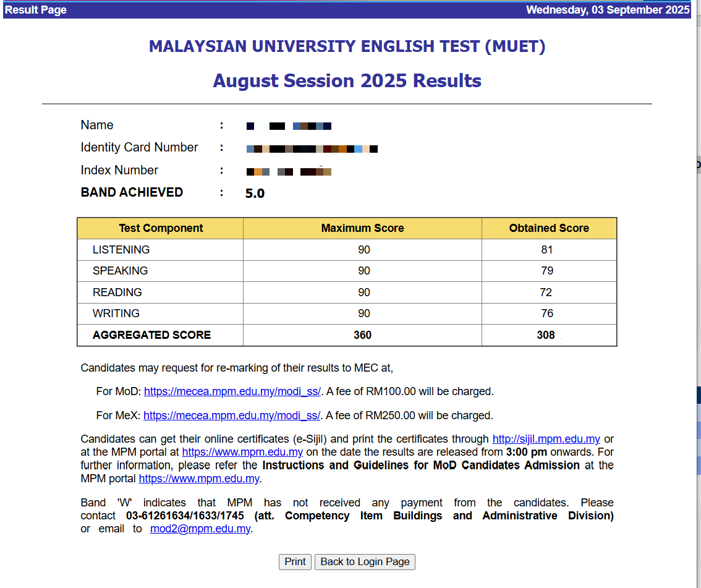This screenshot has width=701, height=588.
Task: Click the Malaysian University English Test title
Action: coord(347,46)
